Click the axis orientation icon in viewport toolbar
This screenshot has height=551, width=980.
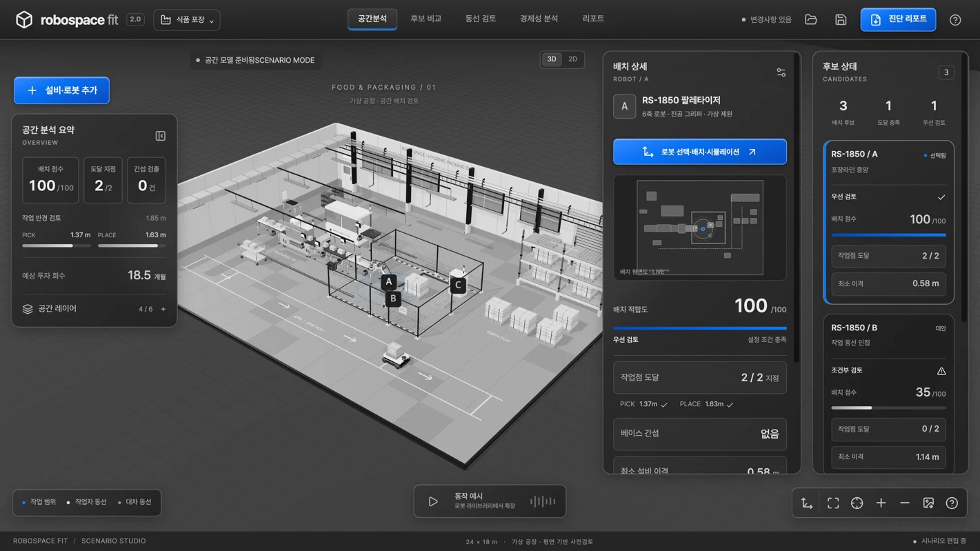coord(807,503)
